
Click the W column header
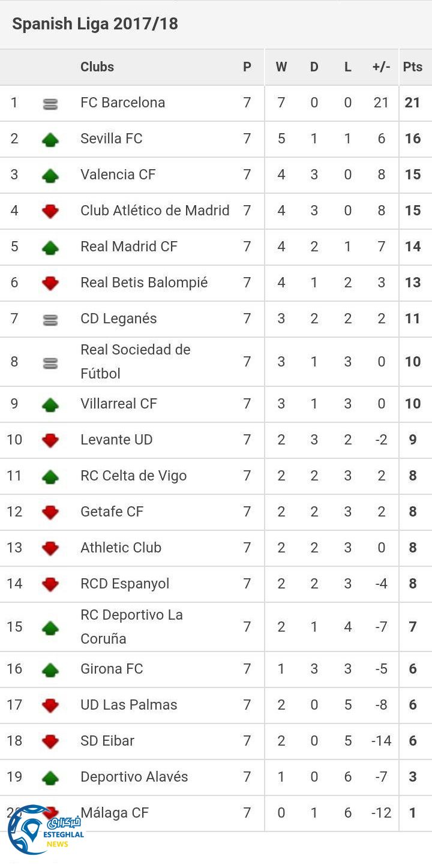pyautogui.click(x=281, y=67)
